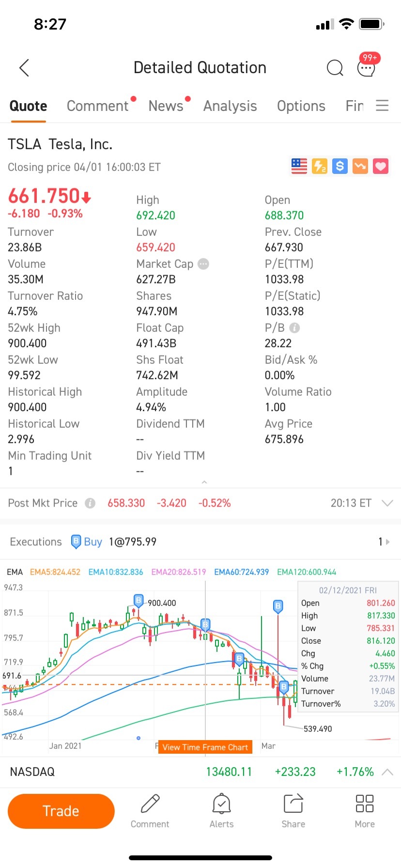The height and width of the screenshot is (868, 401).
Task: Collapse the quote details with small caret
Action: click(204, 482)
